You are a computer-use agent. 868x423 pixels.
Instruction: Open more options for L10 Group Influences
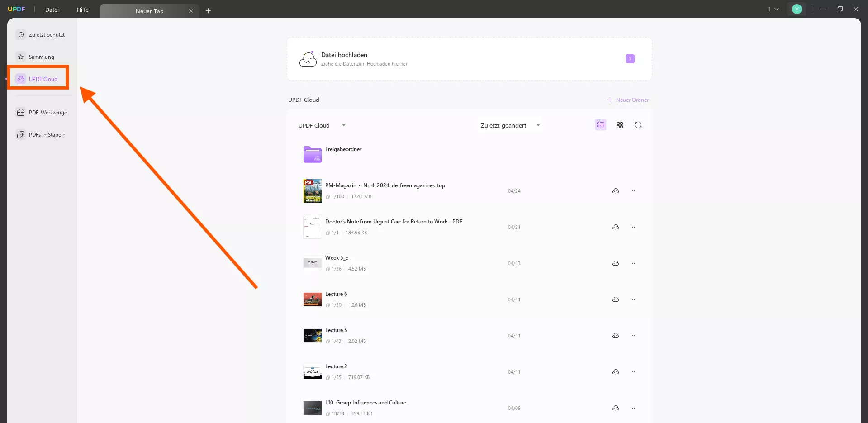(633, 408)
